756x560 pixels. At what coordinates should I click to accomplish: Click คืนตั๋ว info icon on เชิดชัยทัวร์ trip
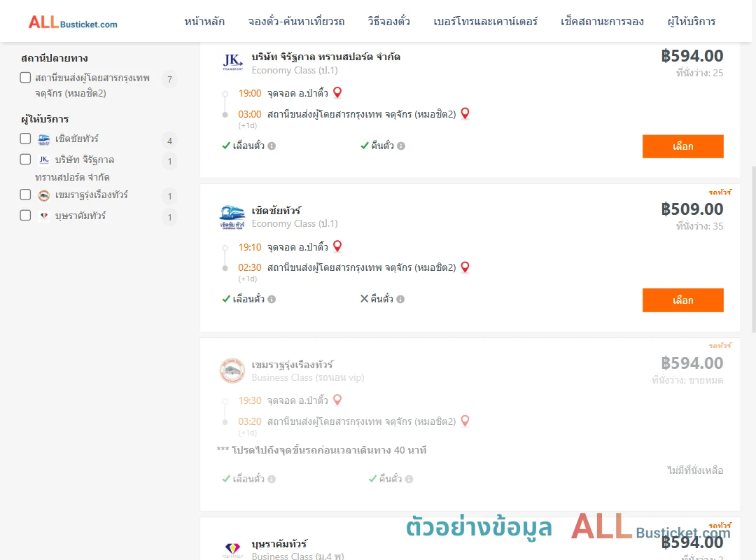(400, 299)
